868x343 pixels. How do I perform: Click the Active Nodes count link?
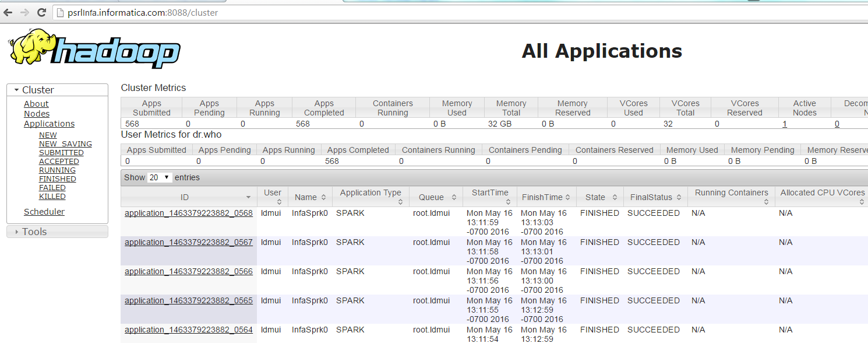tap(785, 124)
